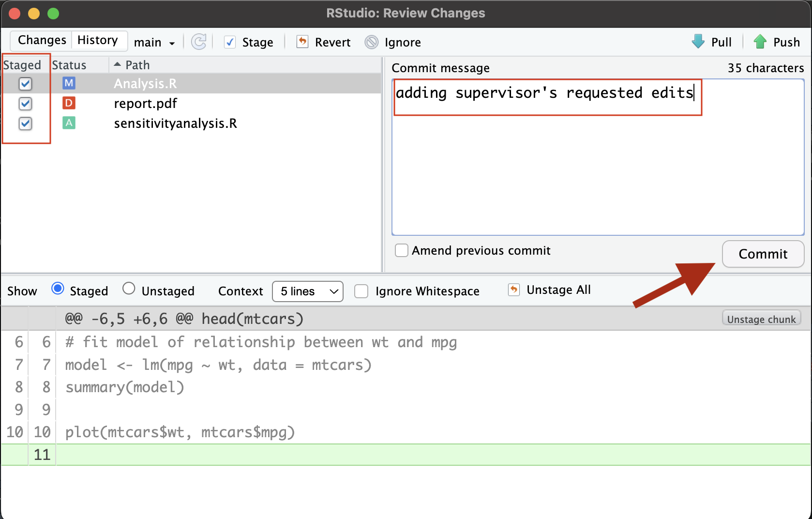This screenshot has width=812, height=519.
Task: Click the Stage checkmark icon in toolbar
Action: coord(230,42)
